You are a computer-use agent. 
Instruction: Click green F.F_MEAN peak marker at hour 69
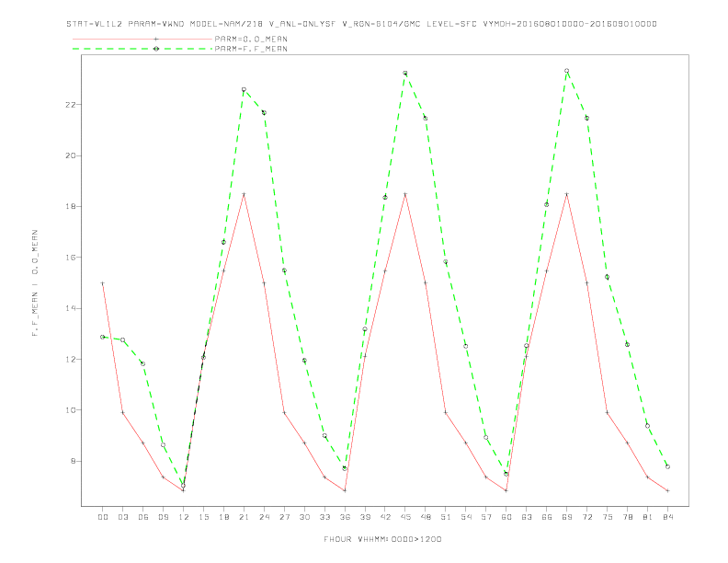pos(567,71)
